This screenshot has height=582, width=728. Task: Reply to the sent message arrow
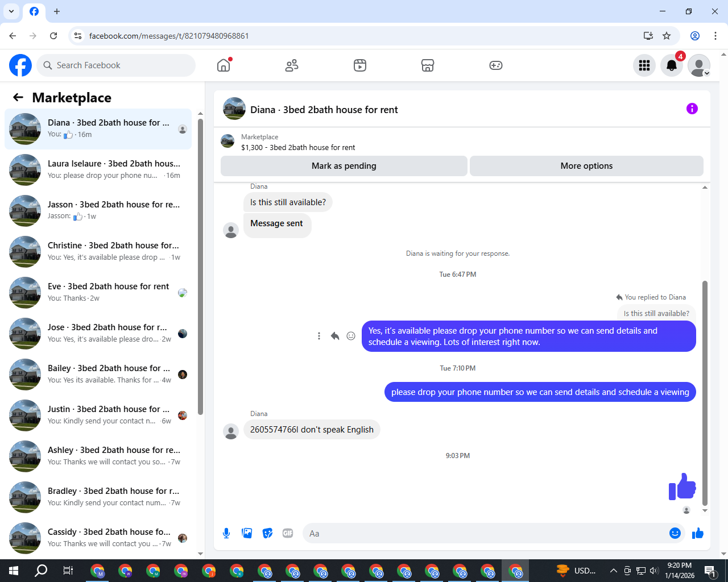pyautogui.click(x=335, y=336)
